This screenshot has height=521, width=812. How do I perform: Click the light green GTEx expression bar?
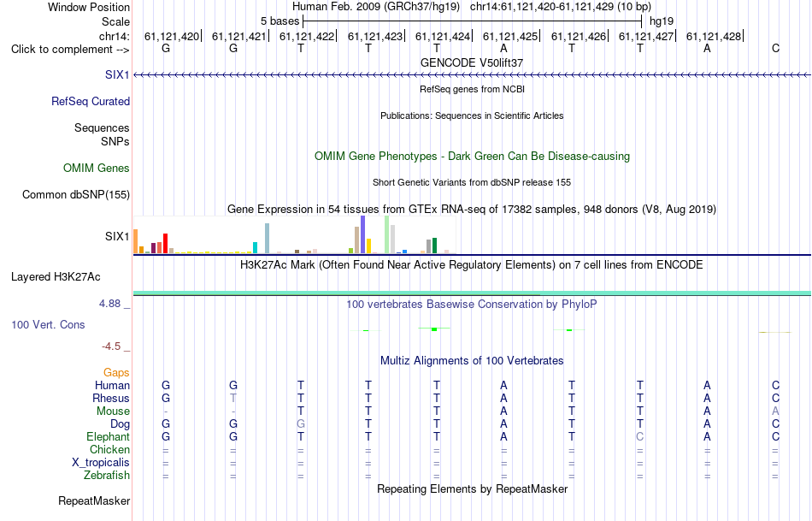click(x=387, y=234)
